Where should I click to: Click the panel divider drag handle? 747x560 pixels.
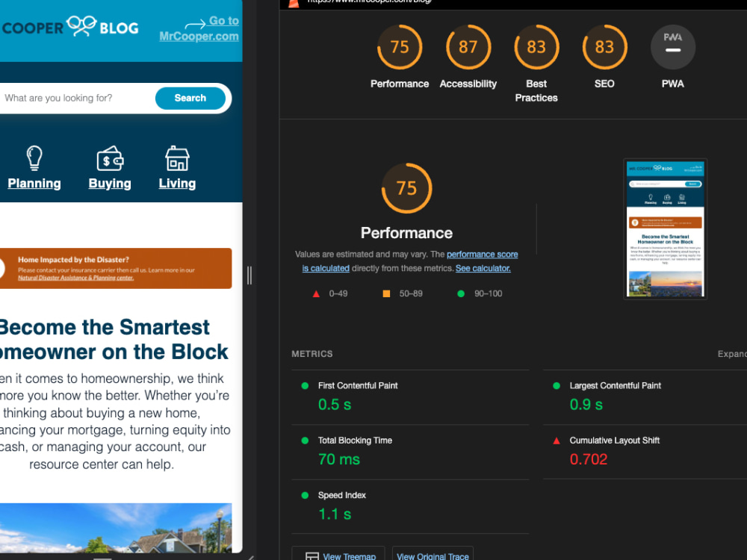tap(249, 276)
